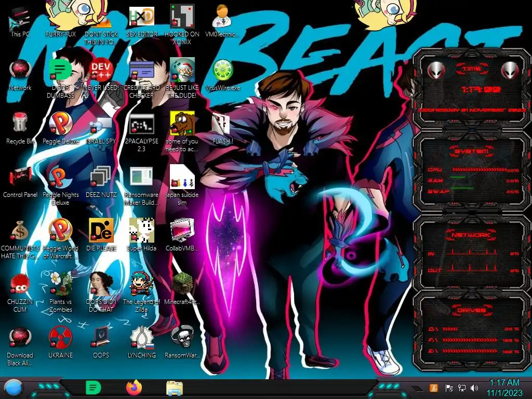Open the Download Black Ali... shortcut

(x=20, y=346)
